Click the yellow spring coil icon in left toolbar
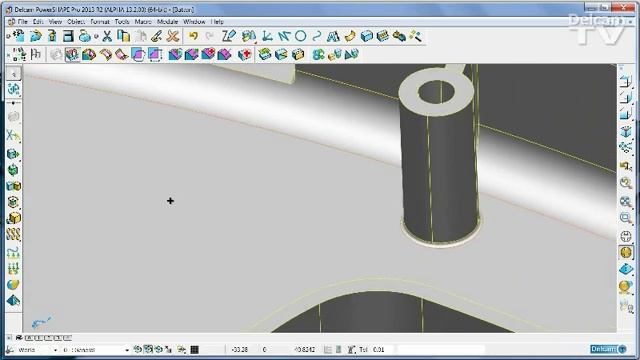The width and height of the screenshot is (640, 360). tap(13, 234)
